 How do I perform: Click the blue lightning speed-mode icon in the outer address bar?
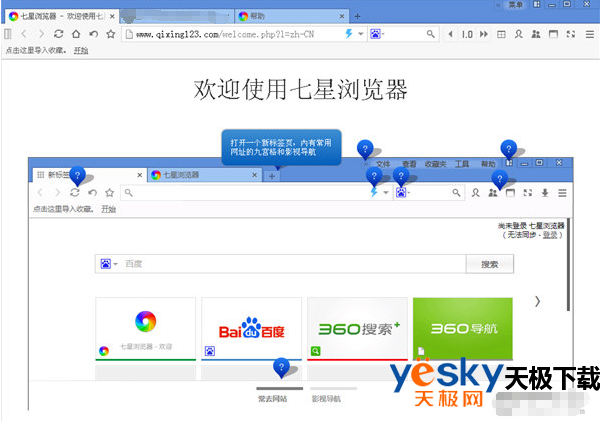(x=349, y=34)
